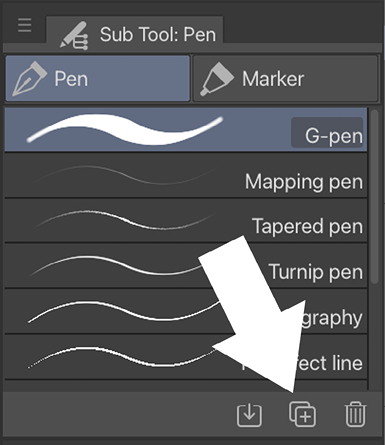The image size is (385, 445).
Task: Select the G-pen sub tool label
Action: point(333,136)
